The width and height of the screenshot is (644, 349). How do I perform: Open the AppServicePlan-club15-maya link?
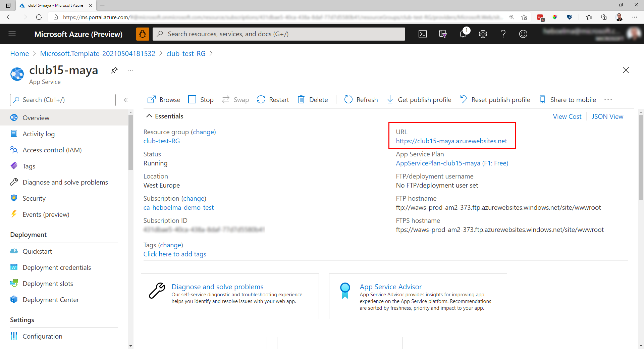(x=452, y=163)
